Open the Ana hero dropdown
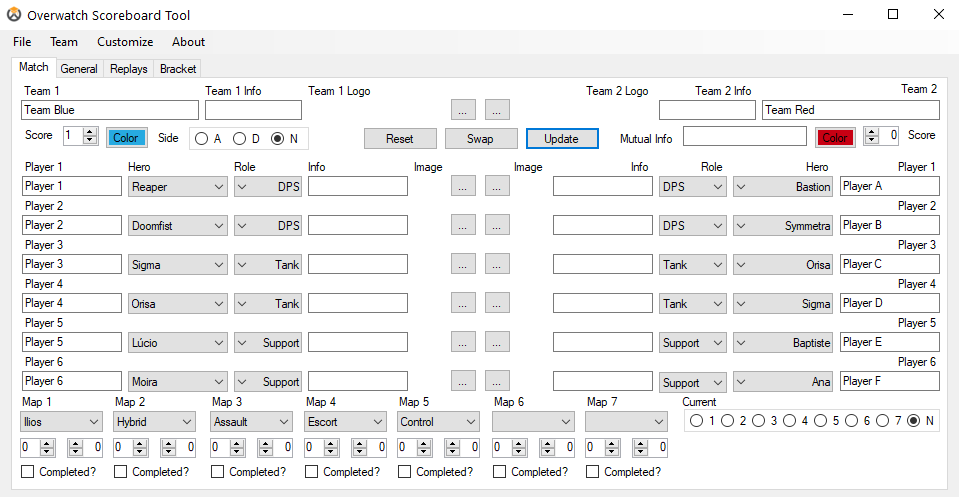 [783, 382]
